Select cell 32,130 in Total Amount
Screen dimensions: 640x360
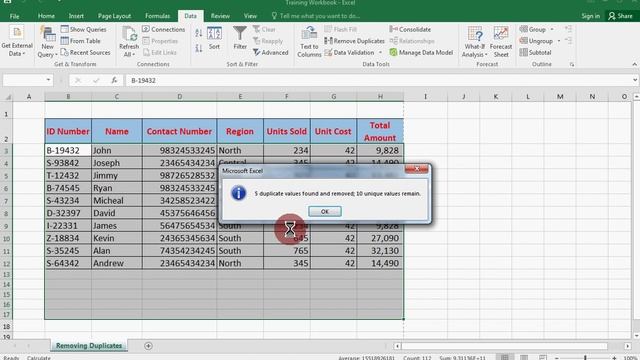coord(380,251)
